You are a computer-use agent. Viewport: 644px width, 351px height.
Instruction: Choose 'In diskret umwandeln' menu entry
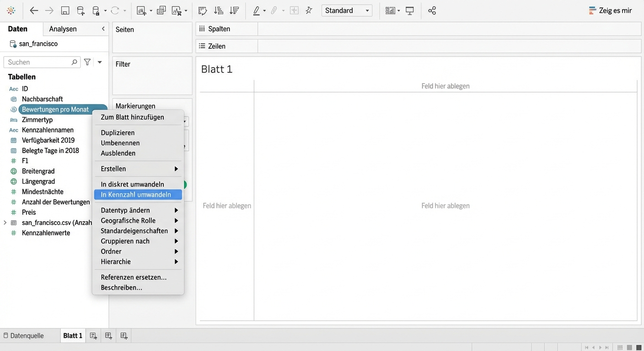tap(132, 184)
